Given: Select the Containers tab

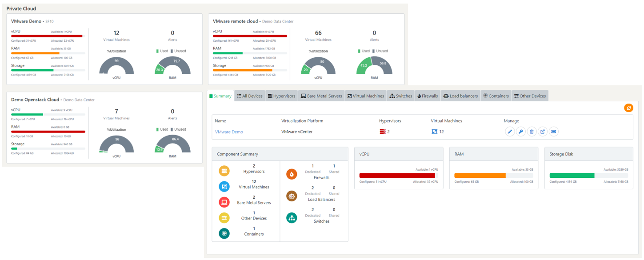Looking at the screenshot, I should [496, 96].
